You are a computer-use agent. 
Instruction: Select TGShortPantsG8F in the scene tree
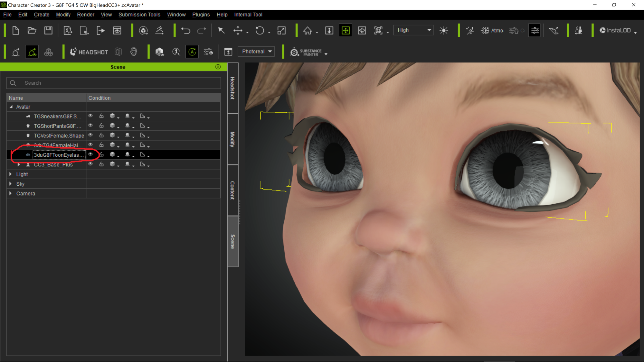[58, 126]
